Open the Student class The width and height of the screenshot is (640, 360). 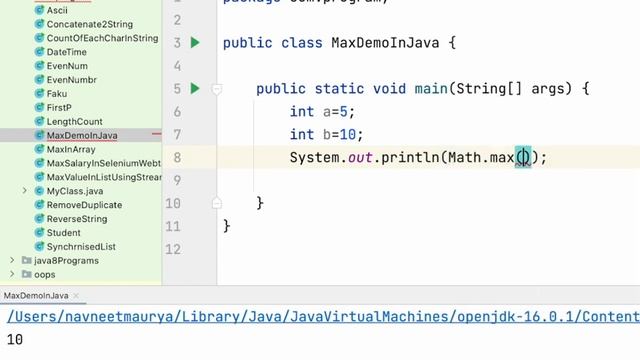(x=63, y=232)
